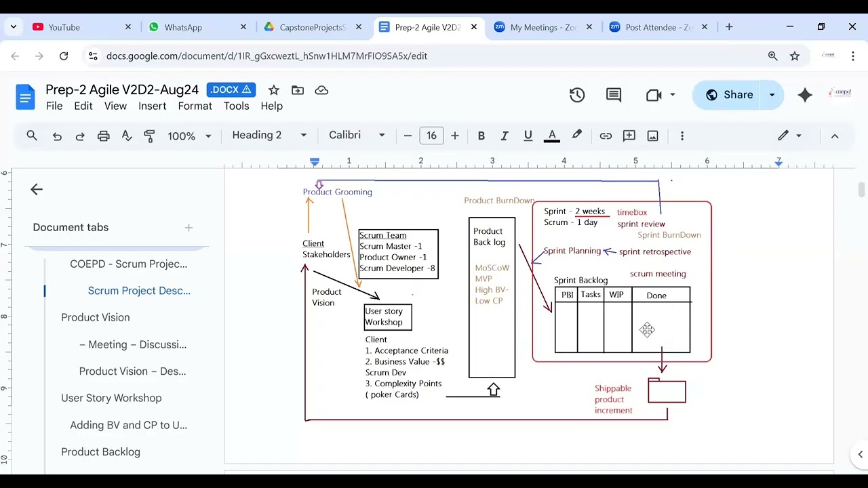868x488 pixels.
Task: Go to User Story Workshop heading
Action: 111,398
